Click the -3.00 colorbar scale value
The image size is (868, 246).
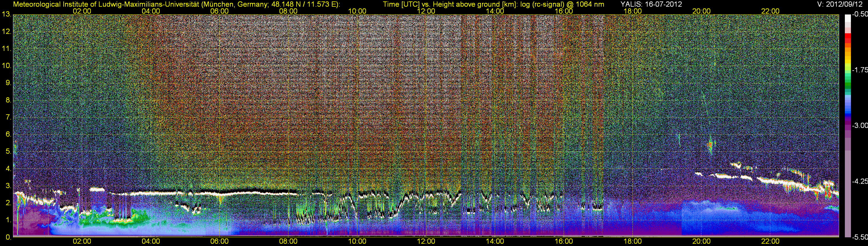click(x=860, y=125)
